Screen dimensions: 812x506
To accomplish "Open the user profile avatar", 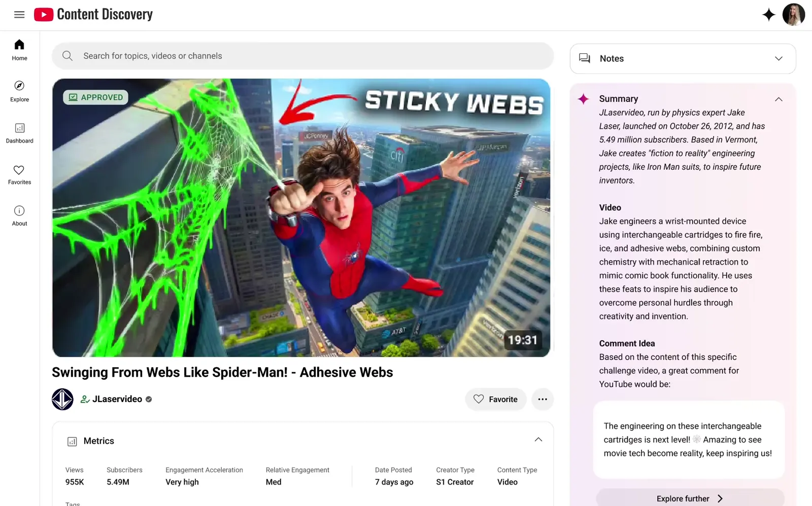I will pos(794,15).
